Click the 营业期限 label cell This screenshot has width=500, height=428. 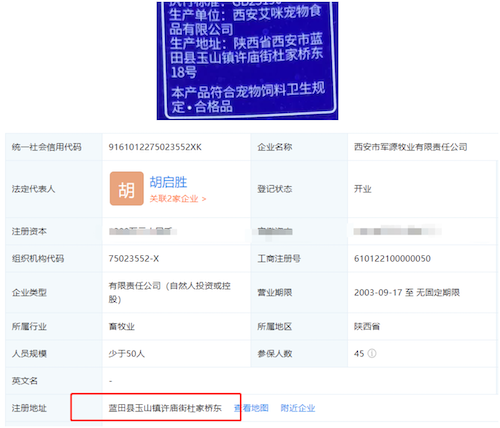pyautogui.click(x=299, y=293)
